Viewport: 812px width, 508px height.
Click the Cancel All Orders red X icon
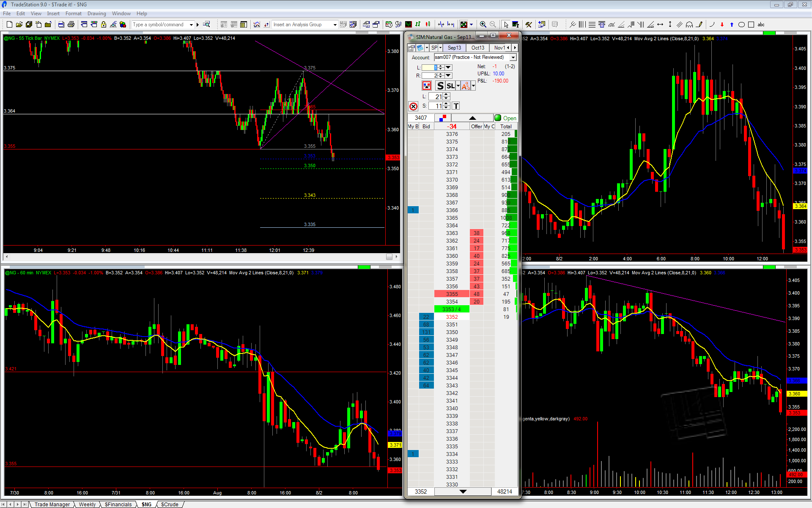tap(413, 106)
